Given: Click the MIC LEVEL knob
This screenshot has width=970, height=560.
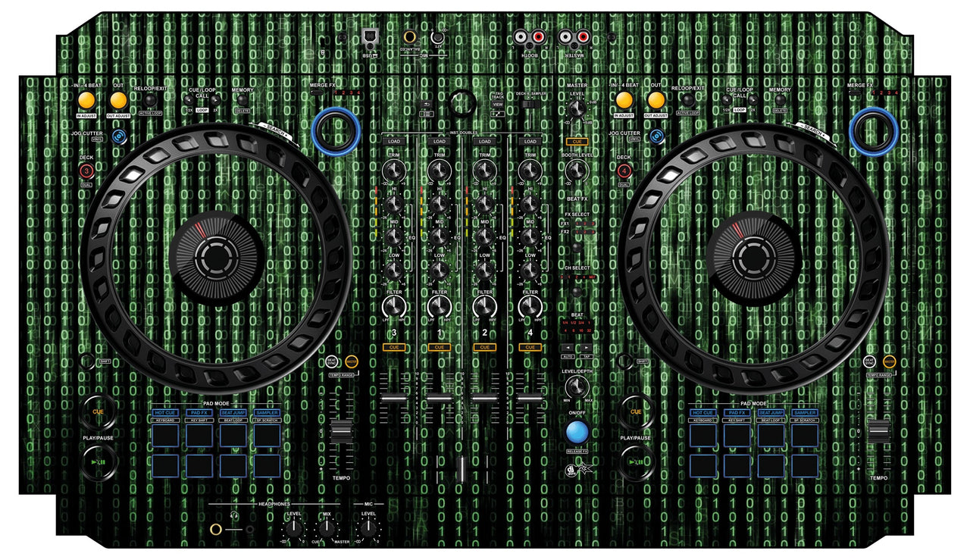Looking at the screenshot, I should pyautogui.click(x=368, y=530).
